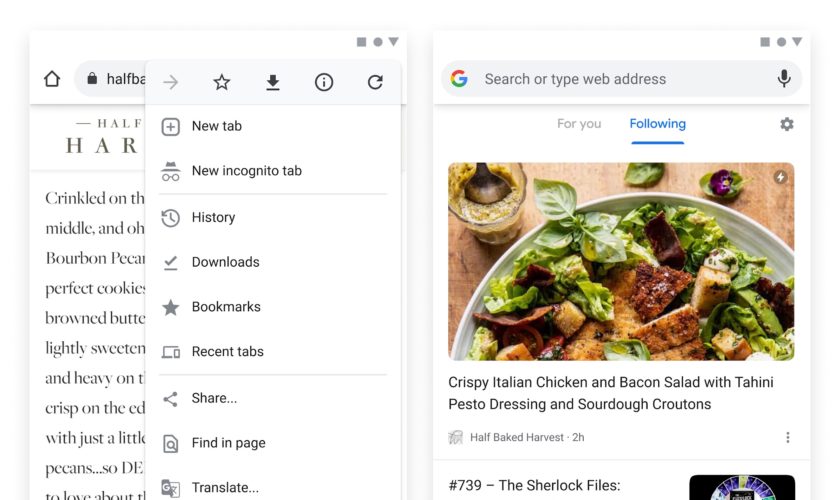Click the Google G logo
840x500 pixels.
click(459, 79)
